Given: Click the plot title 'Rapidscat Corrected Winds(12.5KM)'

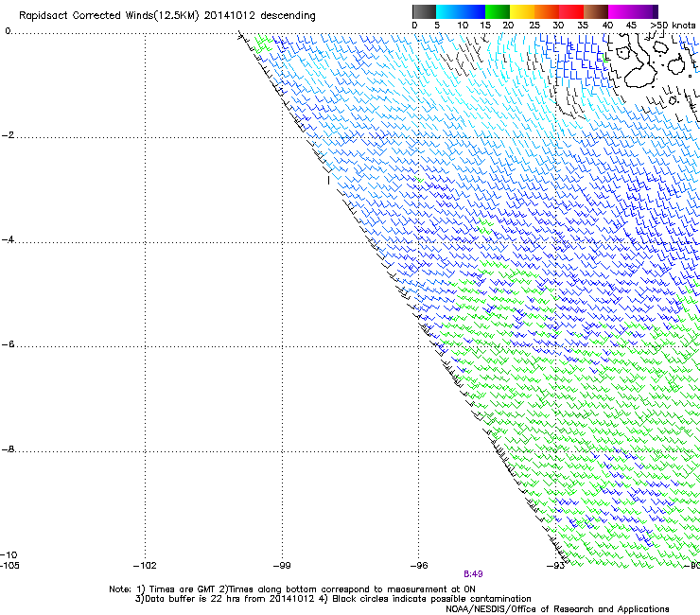Looking at the screenshot, I should click(109, 16).
